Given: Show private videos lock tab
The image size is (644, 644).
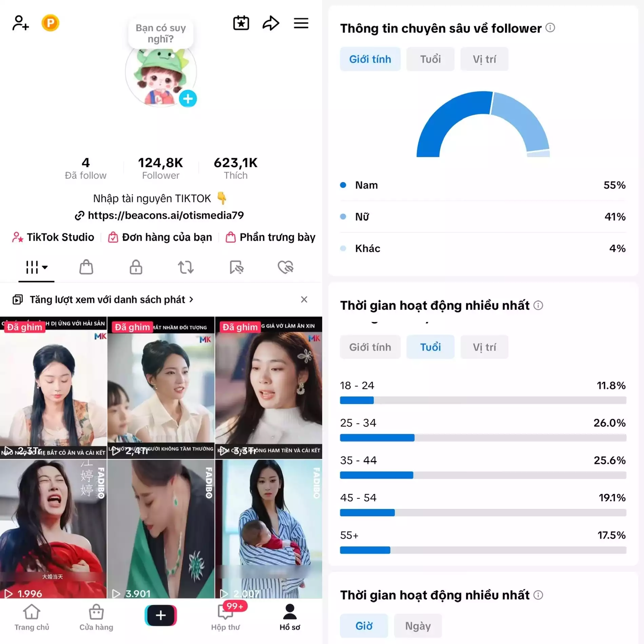Looking at the screenshot, I should pyautogui.click(x=136, y=267).
